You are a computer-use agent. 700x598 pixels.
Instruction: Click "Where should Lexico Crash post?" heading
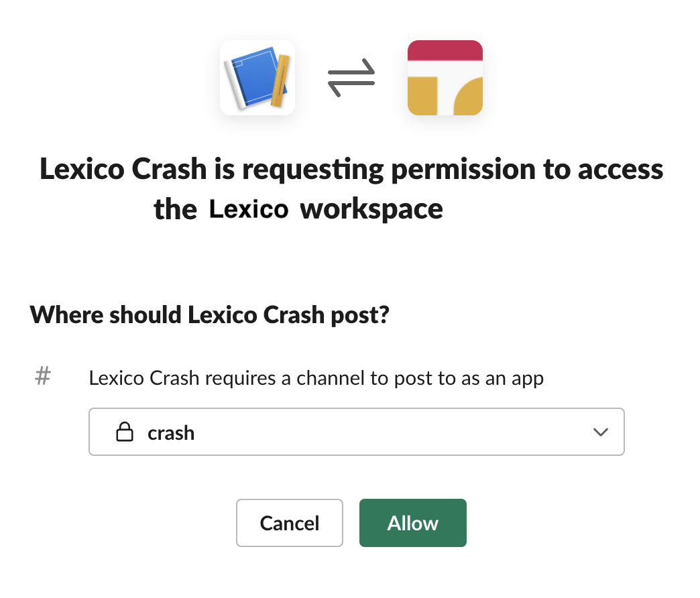(209, 315)
